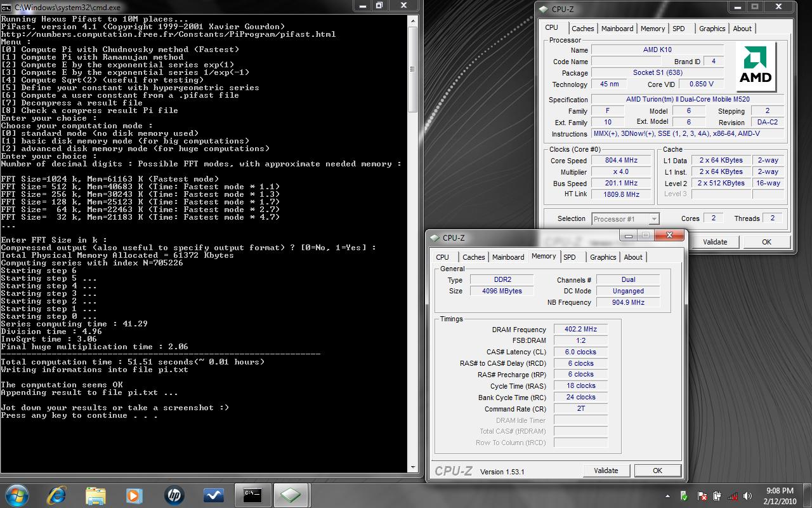The image size is (812, 508).
Task: Click cmd window scrollbar down arrow
Action: [412, 466]
